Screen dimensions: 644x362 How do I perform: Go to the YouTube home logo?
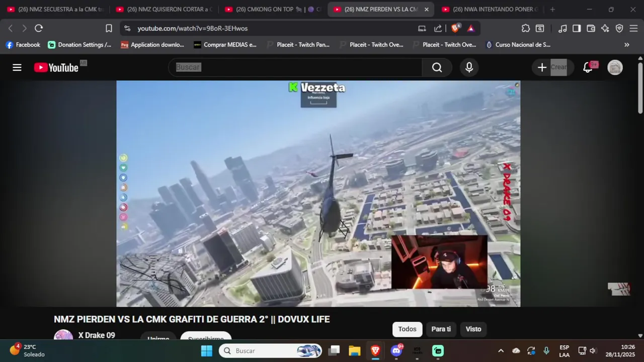pos(56,67)
